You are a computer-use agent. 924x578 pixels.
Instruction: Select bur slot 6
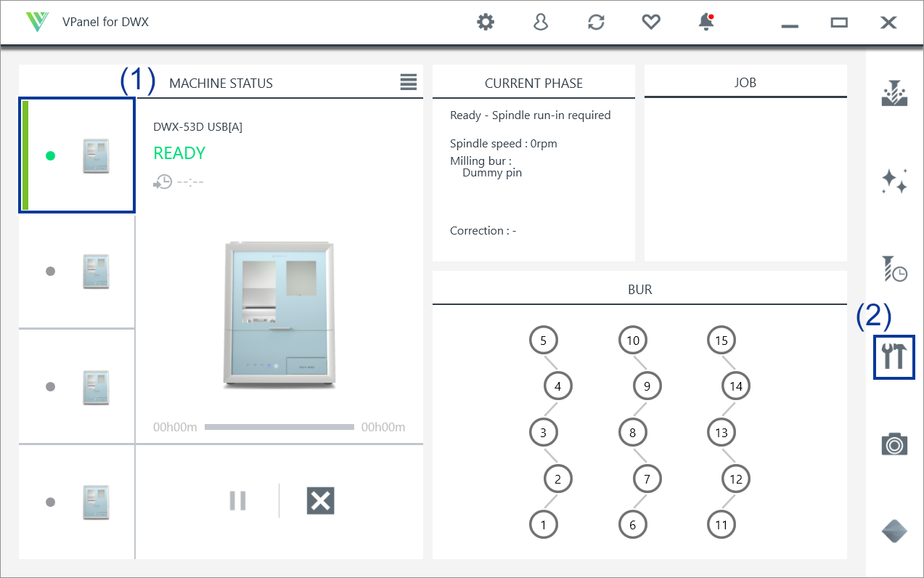tap(633, 524)
